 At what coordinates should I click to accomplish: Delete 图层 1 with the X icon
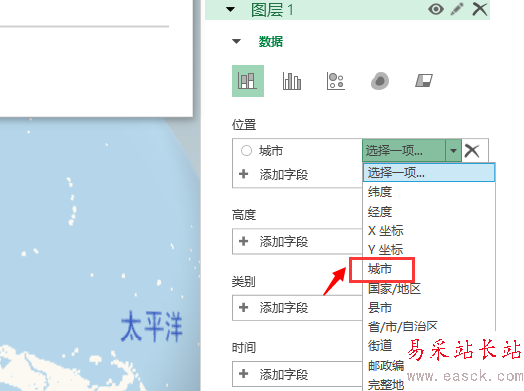coord(480,9)
